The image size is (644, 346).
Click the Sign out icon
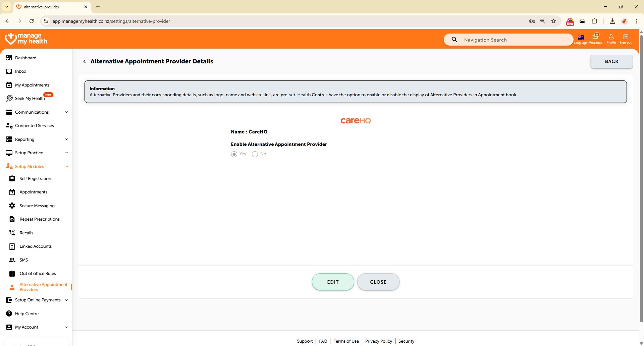(x=626, y=37)
